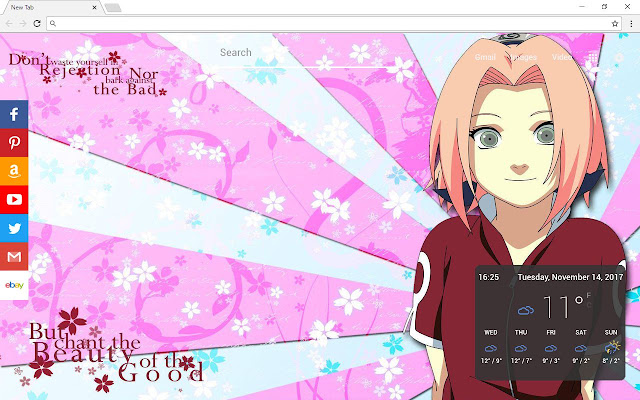This screenshot has width=640, height=400.
Task: Click Saturday's forecast cloud icon
Action: 581,348
